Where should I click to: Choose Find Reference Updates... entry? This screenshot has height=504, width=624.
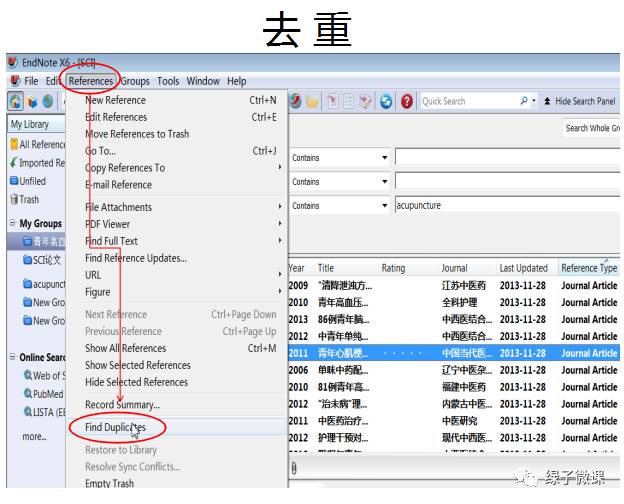177,258
